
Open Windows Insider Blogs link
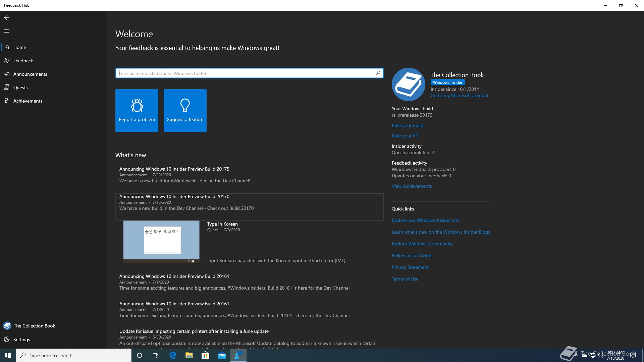coord(441,232)
